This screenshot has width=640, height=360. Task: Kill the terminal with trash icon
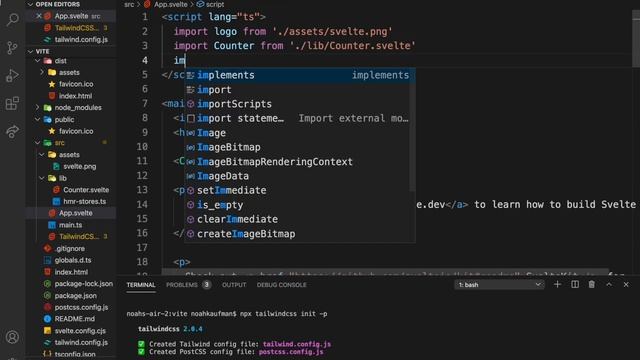[591, 284]
